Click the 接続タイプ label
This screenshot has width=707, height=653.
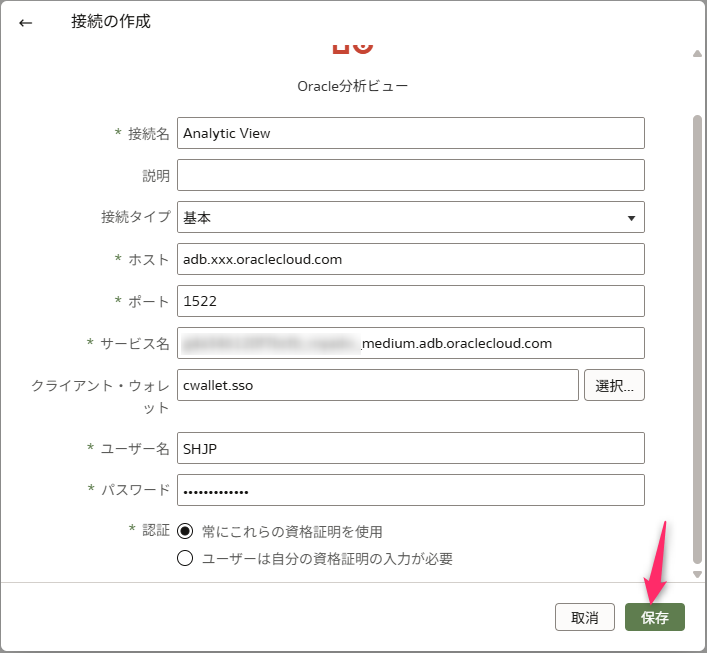[x=136, y=217]
